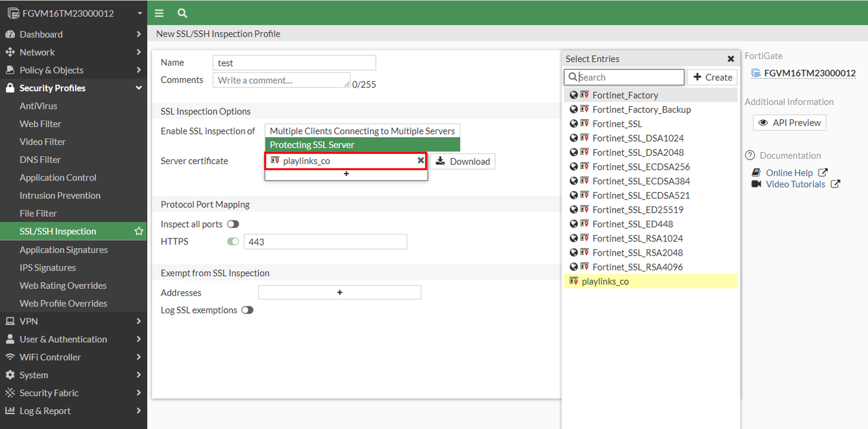The image size is (868, 429).
Task: Click the Create button in Select Entries
Action: click(x=712, y=77)
